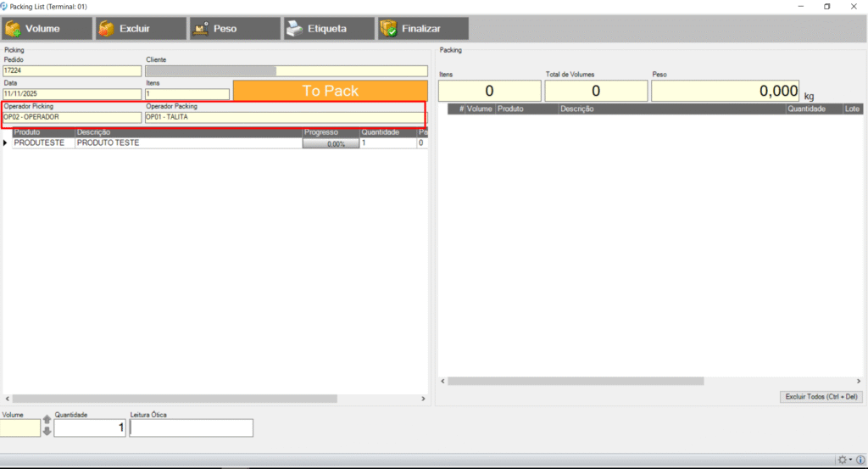This screenshot has width=868, height=469.
Task: Increase volume with the up arrow
Action: pos(47,421)
